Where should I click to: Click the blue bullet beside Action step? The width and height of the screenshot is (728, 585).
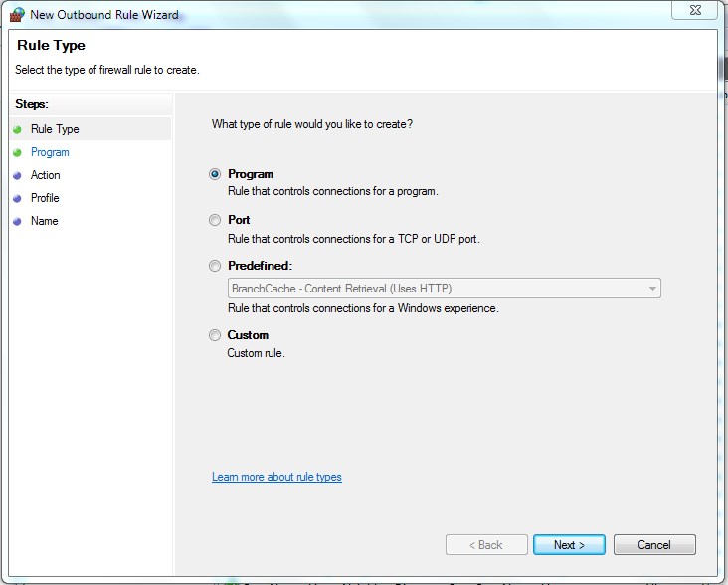click(17, 176)
